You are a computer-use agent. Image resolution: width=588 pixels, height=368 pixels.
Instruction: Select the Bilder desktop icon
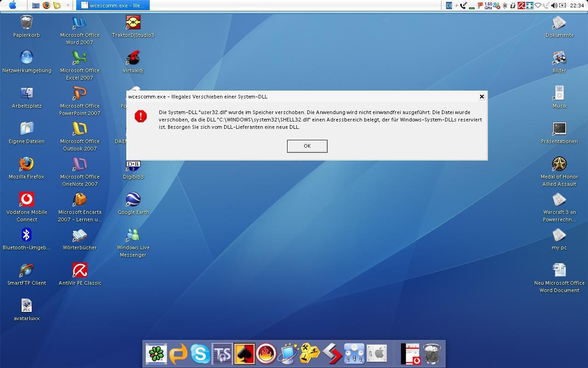559,62
